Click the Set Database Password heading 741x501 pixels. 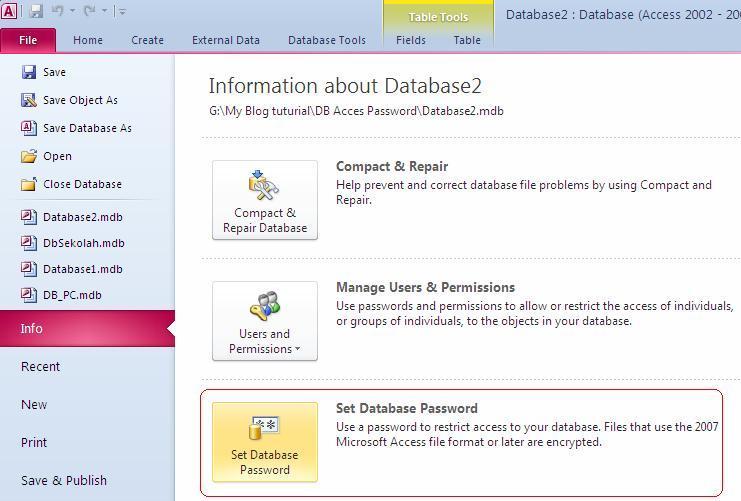coord(407,408)
